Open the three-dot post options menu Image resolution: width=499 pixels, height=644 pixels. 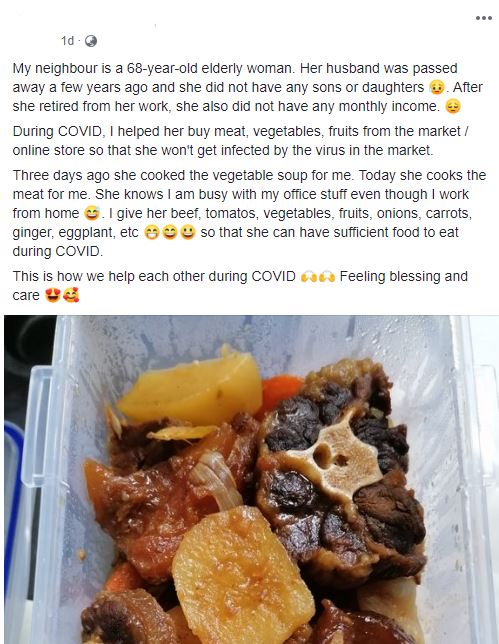483,18
